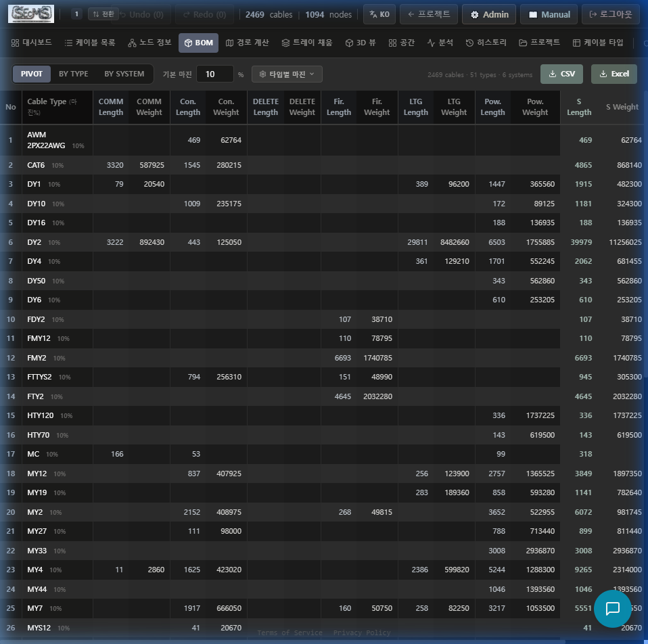648x644 pixels.
Task: Open the Manual
Action: tap(549, 14)
